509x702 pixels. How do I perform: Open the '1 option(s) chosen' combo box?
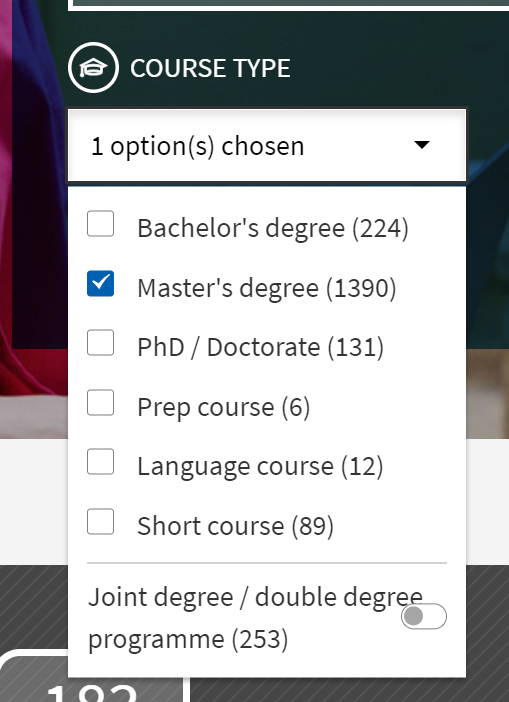[x=267, y=146]
